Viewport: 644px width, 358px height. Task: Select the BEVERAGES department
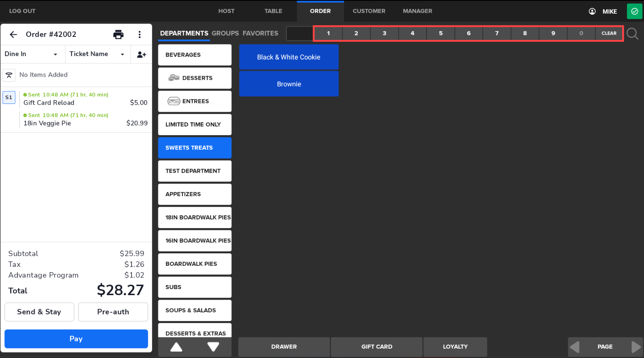pyautogui.click(x=195, y=55)
